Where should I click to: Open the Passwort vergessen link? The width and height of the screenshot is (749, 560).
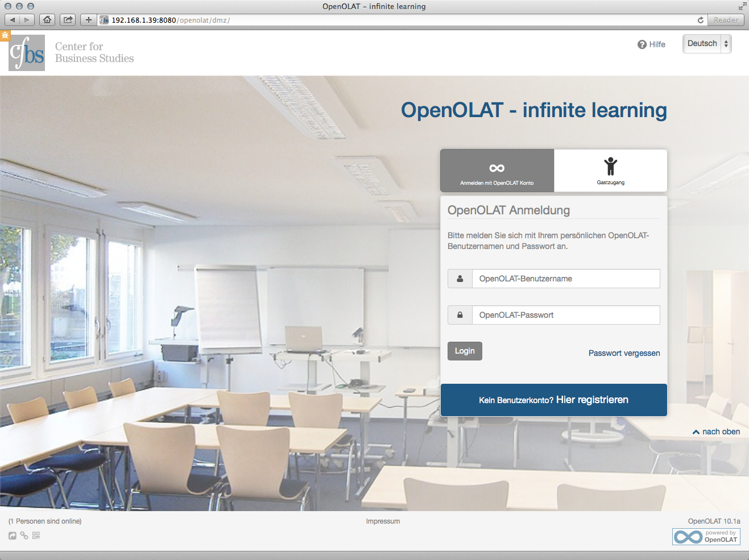624,353
